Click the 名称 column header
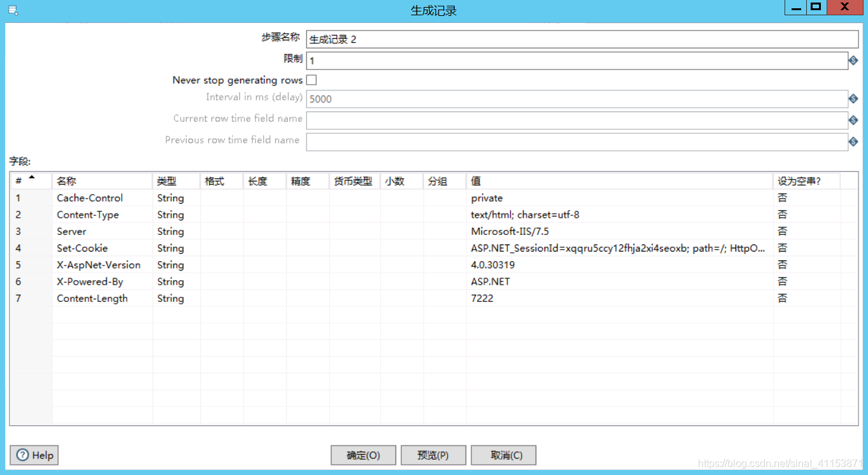 pyautogui.click(x=102, y=181)
